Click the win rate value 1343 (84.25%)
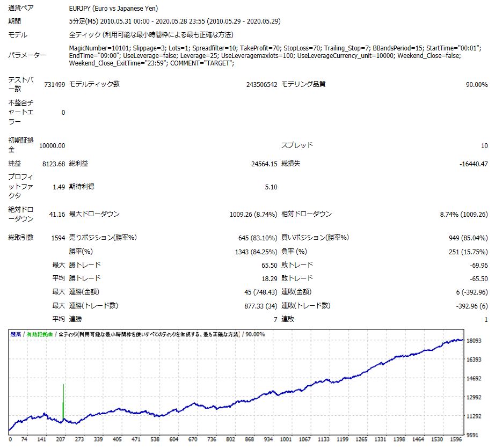Viewport: 495px width, 448px height. (256, 252)
